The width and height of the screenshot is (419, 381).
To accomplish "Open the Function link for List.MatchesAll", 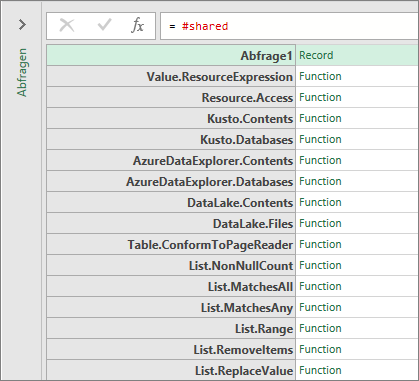I will pyautogui.click(x=320, y=286).
